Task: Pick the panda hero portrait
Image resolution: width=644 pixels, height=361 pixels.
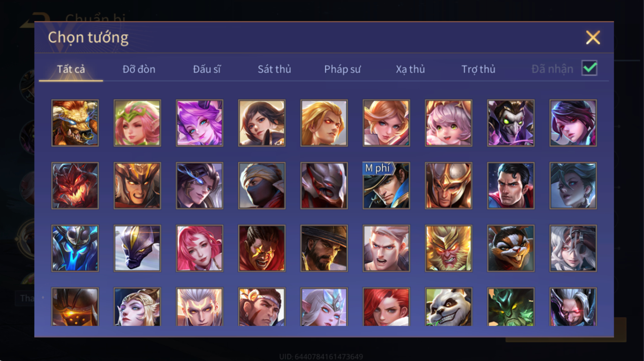Action: [448, 307]
